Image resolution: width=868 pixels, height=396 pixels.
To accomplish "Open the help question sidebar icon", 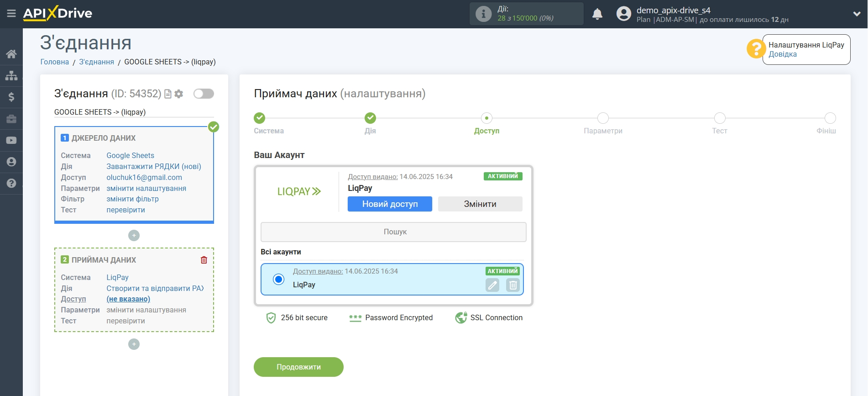I will pyautogui.click(x=11, y=183).
